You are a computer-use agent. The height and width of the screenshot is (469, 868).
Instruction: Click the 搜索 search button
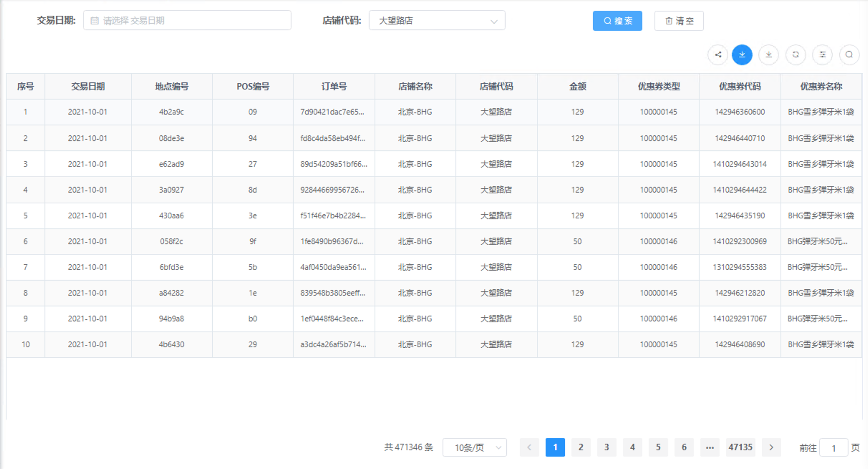(617, 20)
